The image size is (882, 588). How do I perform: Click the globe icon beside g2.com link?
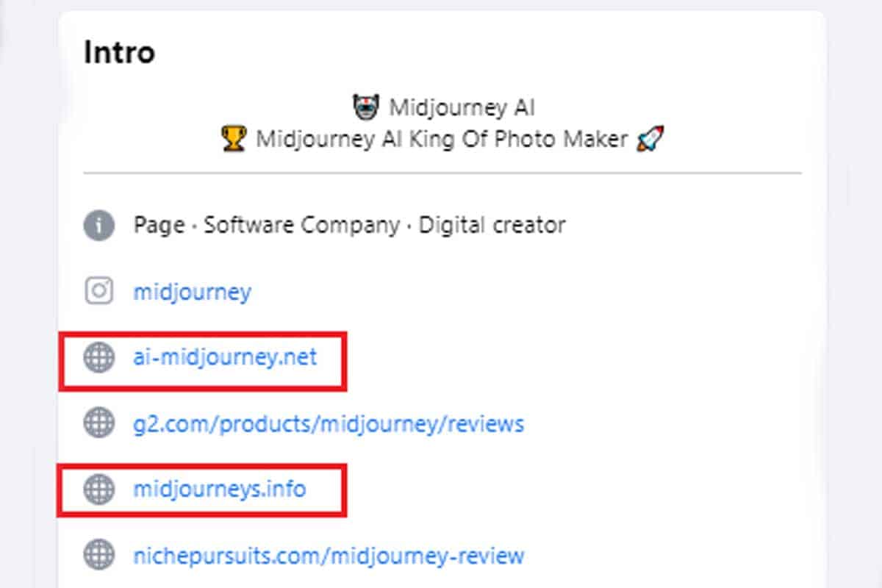coord(98,424)
